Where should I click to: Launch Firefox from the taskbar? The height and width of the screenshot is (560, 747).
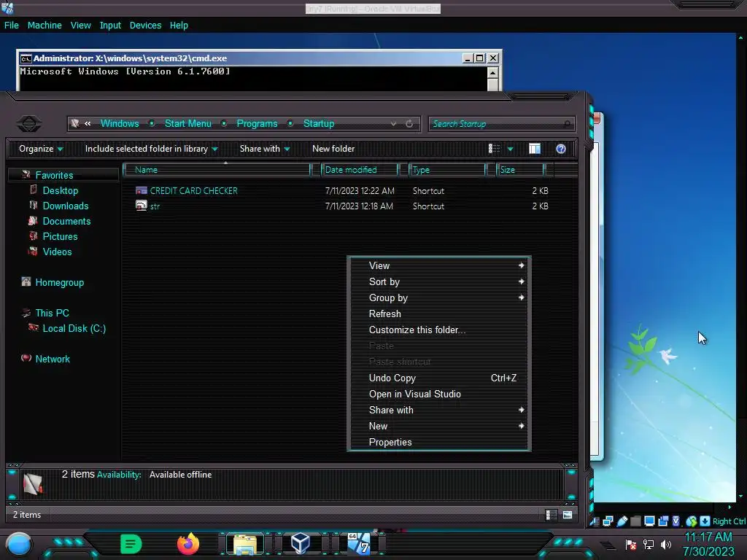point(187,544)
